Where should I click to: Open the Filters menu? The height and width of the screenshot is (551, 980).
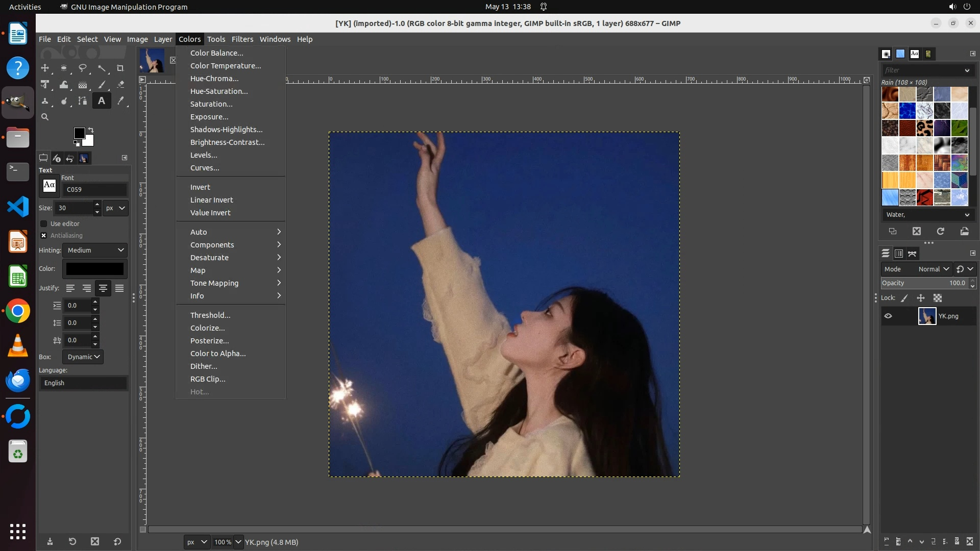coord(242,39)
